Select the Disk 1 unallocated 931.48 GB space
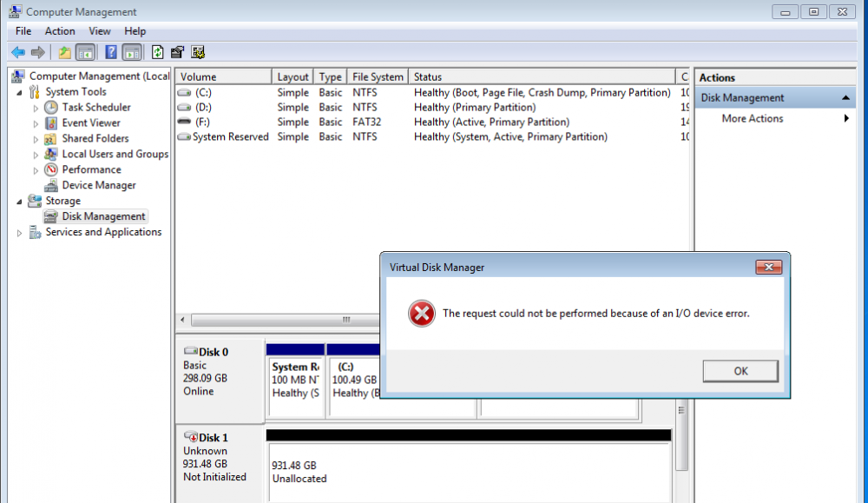 469,472
